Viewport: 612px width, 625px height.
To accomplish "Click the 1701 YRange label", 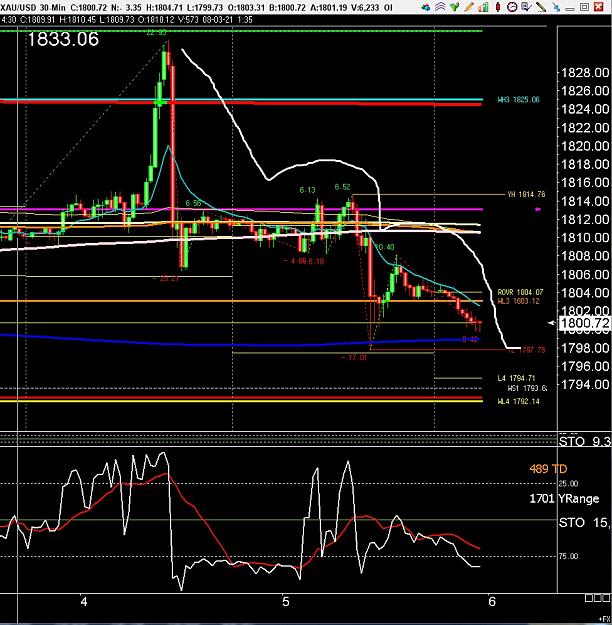I will 564,499.
